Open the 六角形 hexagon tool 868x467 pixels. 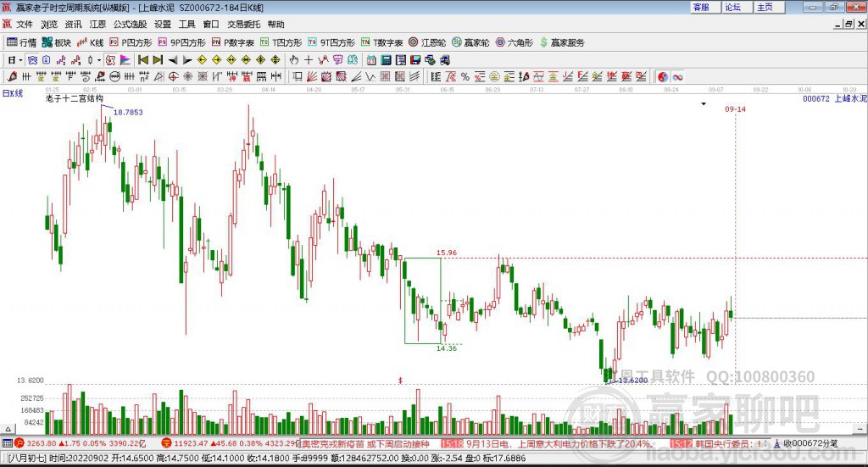tap(515, 42)
